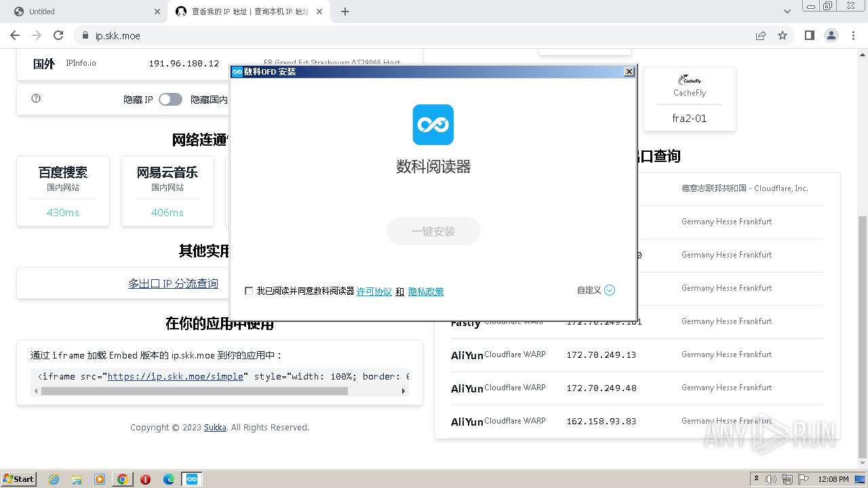The height and width of the screenshot is (488, 868).
Task: Toggle the browser side panel
Action: click(x=809, y=35)
